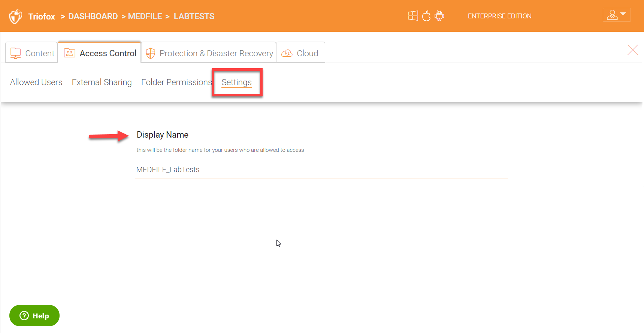Click the Display Name field with MEDFILE_LabTests

321,169
